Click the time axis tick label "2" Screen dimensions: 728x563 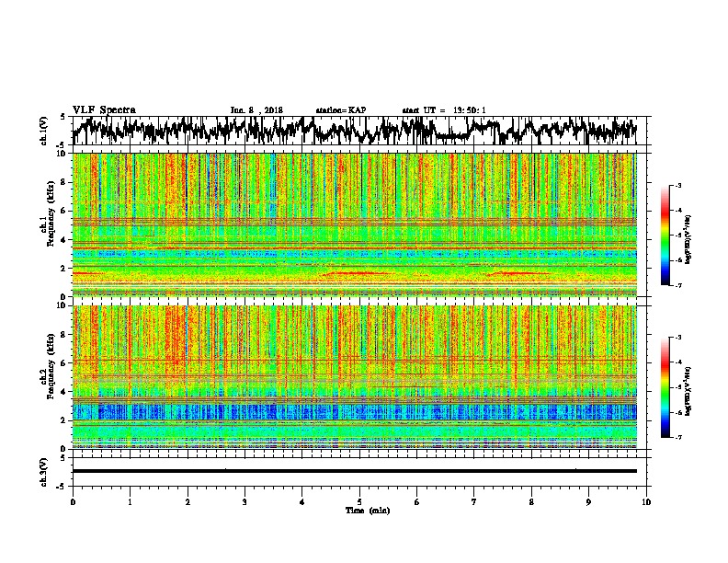[x=188, y=502]
